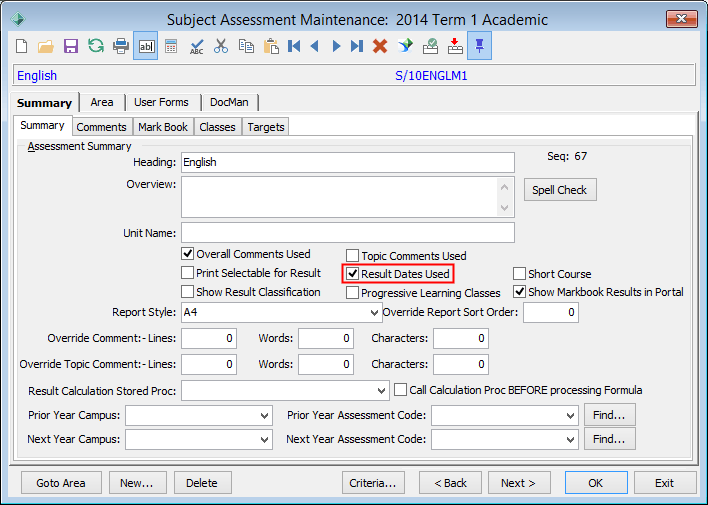708x505 pixels.
Task: Click Override Topic Comment Words field
Action: (x=326, y=365)
